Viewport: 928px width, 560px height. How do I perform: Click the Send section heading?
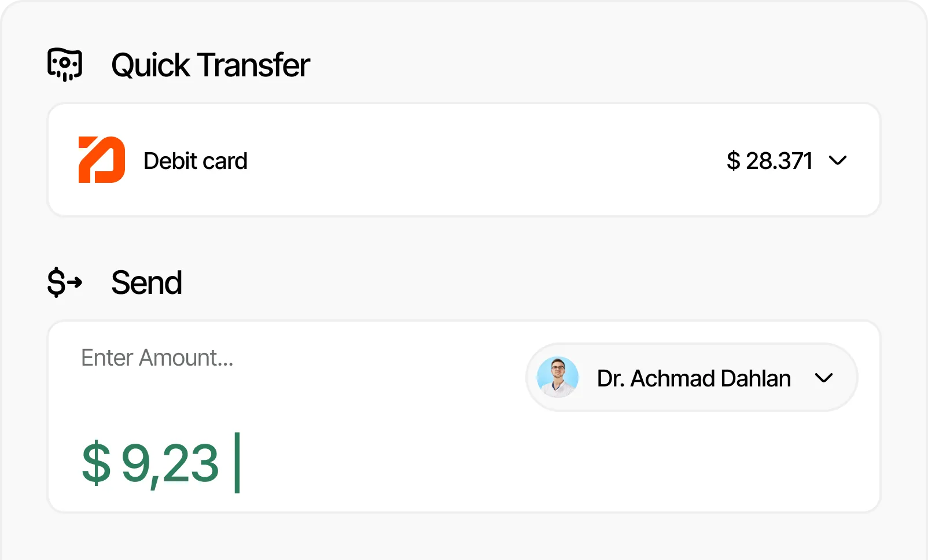pyautogui.click(x=146, y=282)
